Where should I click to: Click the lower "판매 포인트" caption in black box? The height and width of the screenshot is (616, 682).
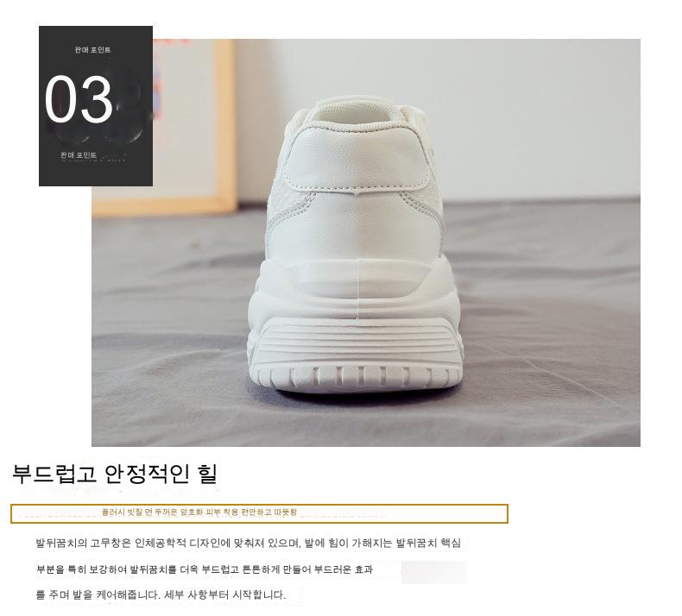tap(79, 155)
